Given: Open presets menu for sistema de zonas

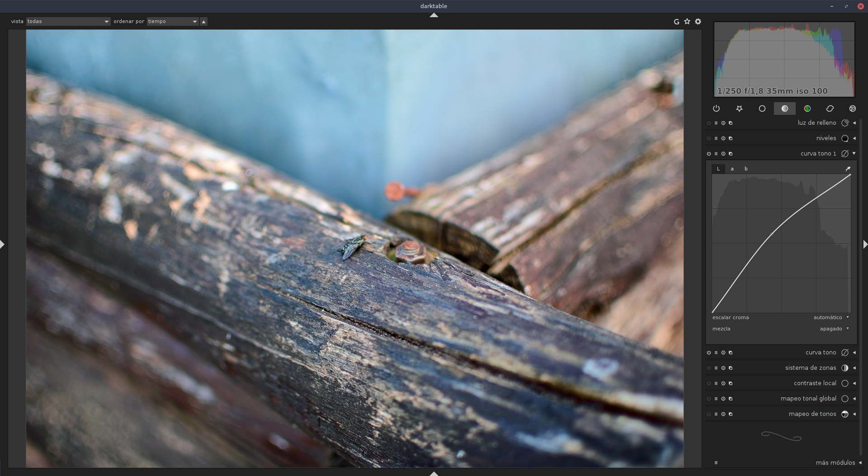Looking at the screenshot, I should 716,368.
